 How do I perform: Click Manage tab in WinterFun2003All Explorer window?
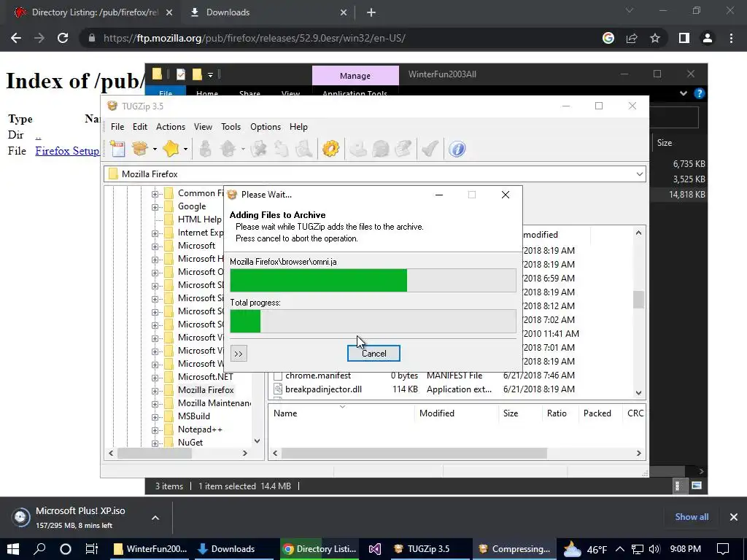355,76
